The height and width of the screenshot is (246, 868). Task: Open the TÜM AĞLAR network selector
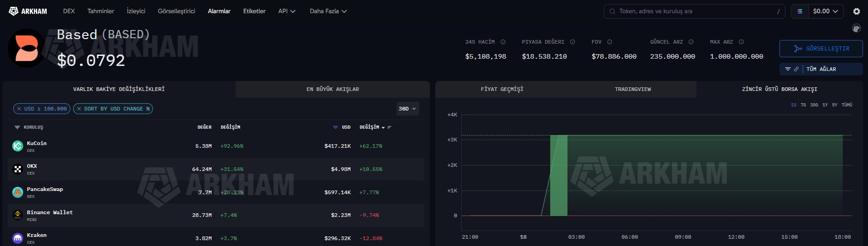point(821,69)
